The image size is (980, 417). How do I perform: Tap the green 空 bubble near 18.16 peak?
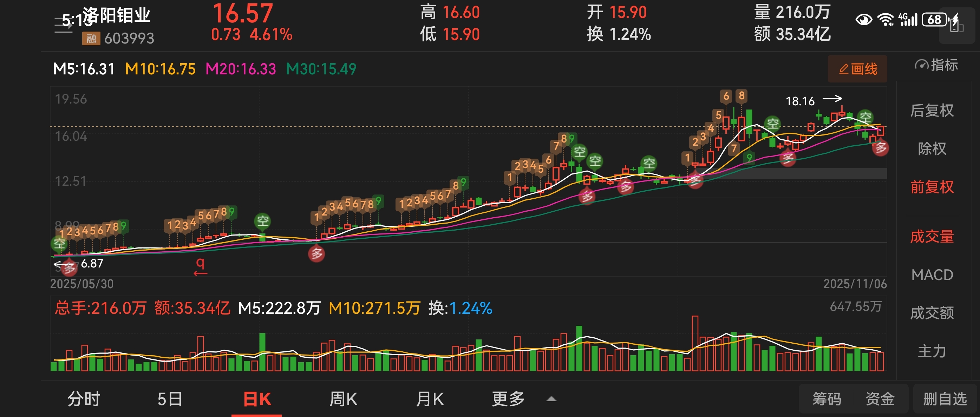[865, 117]
